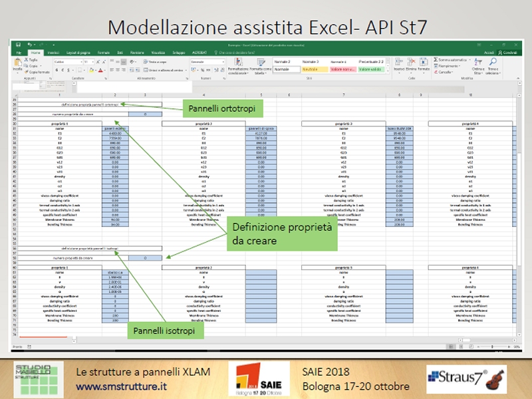This screenshot has width=532, height=399.
Task: Toggle underline formatting in Carattere group
Action: click(x=68, y=70)
